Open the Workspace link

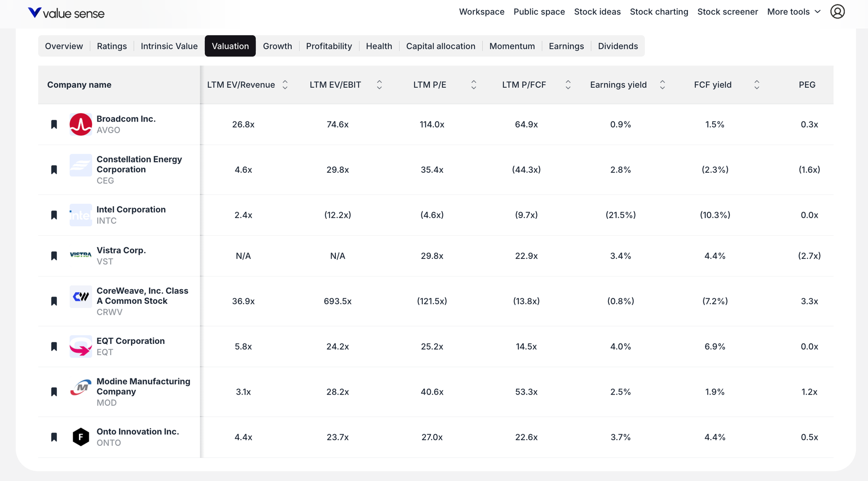coord(481,12)
